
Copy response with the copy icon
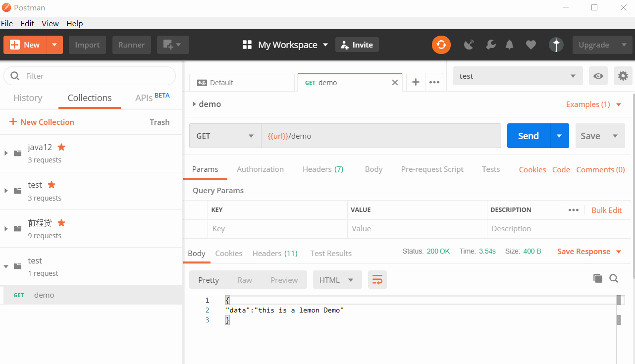tap(598, 278)
